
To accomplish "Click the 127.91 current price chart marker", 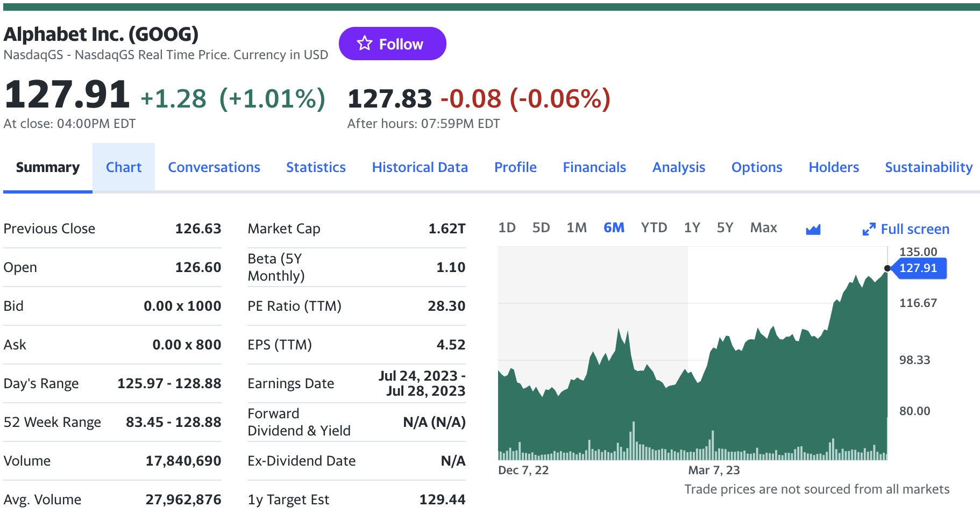I will [919, 268].
